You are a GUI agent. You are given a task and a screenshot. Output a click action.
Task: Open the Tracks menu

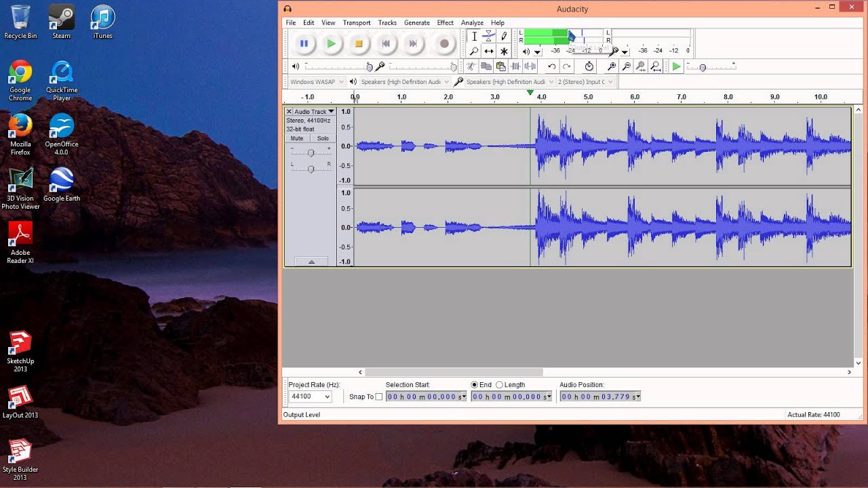coord(387,22)
